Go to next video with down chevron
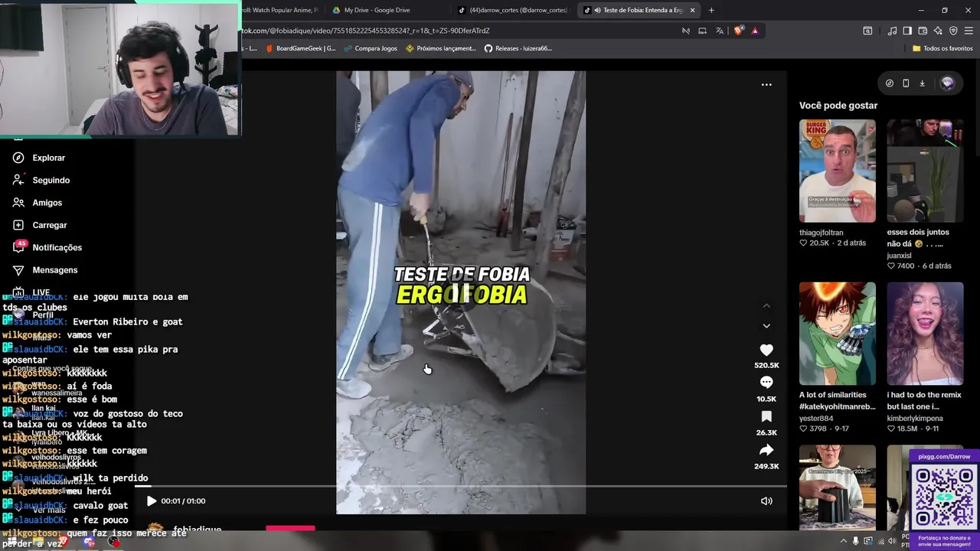980x551 pixels. (766, 326)
